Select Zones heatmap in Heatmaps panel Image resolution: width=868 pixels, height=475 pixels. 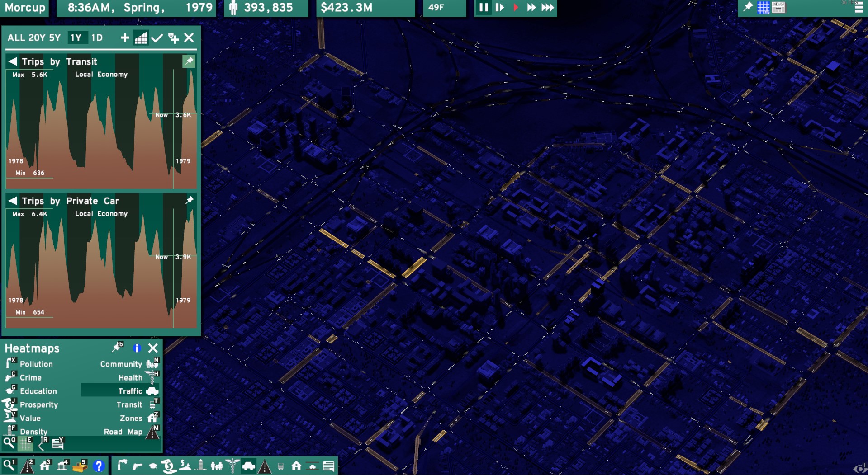(x=139, y=418)
